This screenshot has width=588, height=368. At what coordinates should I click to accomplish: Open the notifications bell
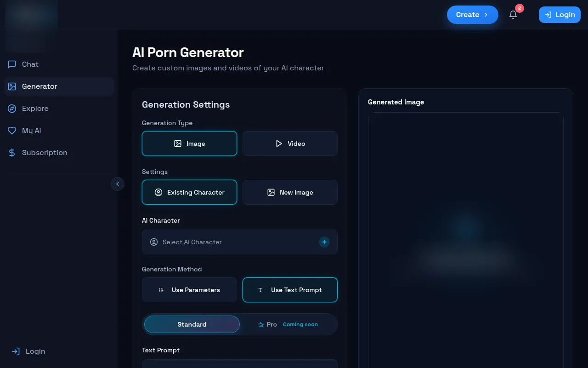[x=513, y=15]
